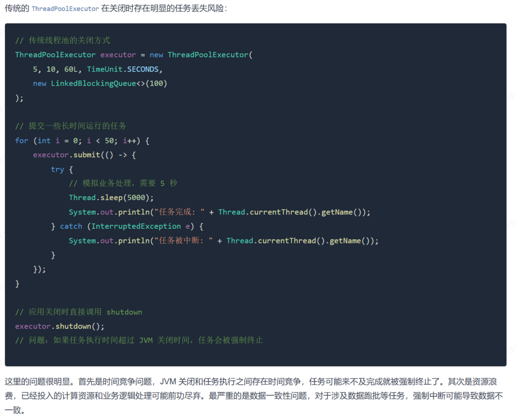Click the "try" keyword
This screenshot has height=420, width=515.
pyautogui.click(x=57, y=169)
